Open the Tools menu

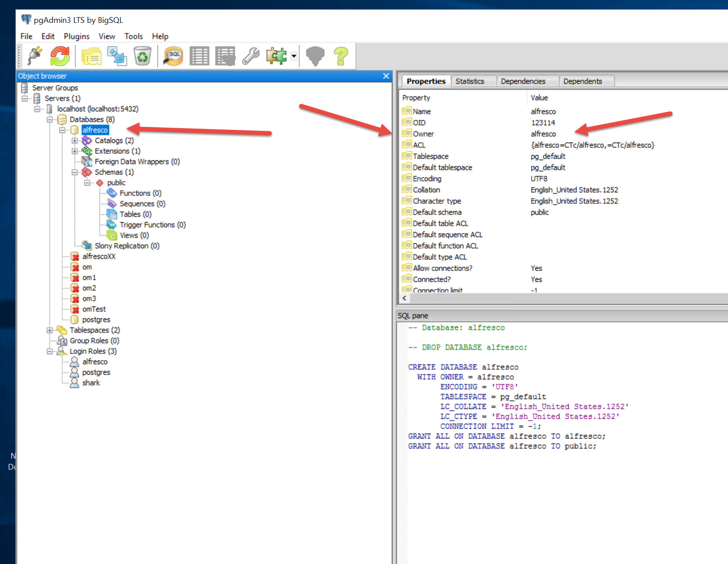133,36
